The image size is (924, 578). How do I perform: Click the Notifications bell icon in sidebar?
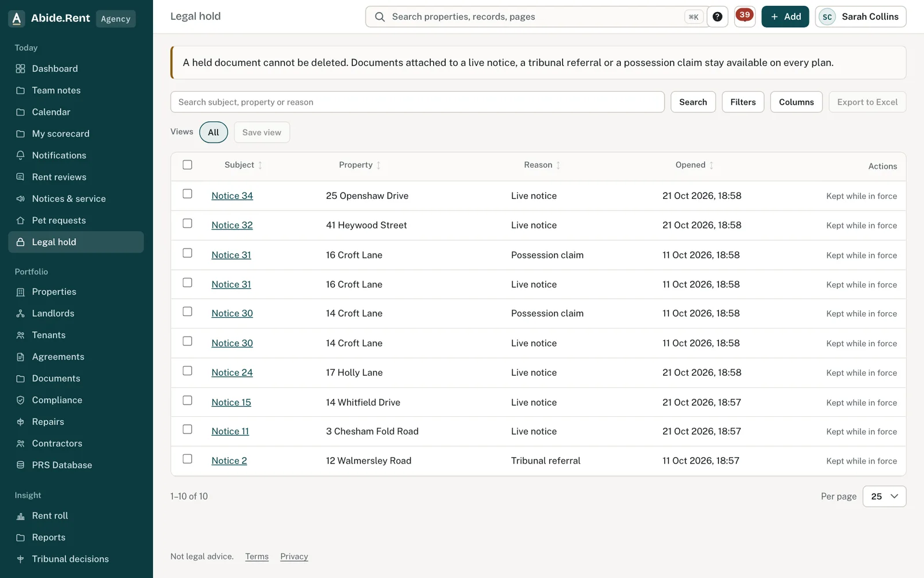click(21, 155)
